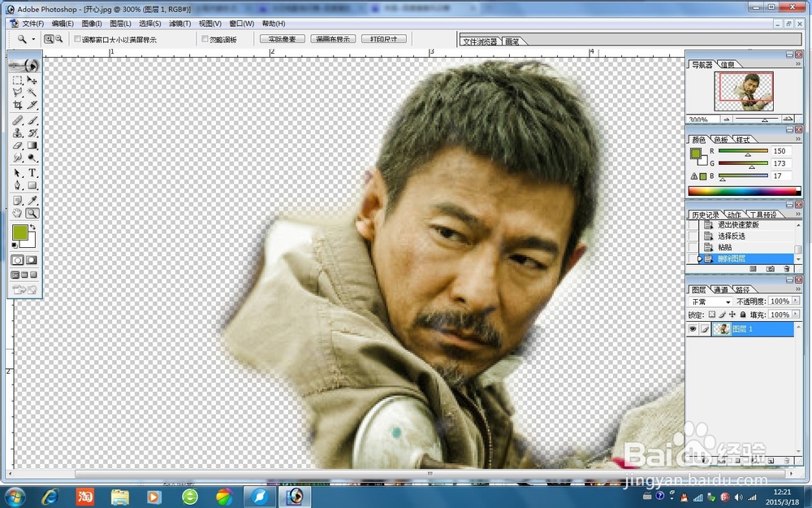Switch to 动作 tab
The height and width of the screenshot is (508, 812).
(734, 215)
